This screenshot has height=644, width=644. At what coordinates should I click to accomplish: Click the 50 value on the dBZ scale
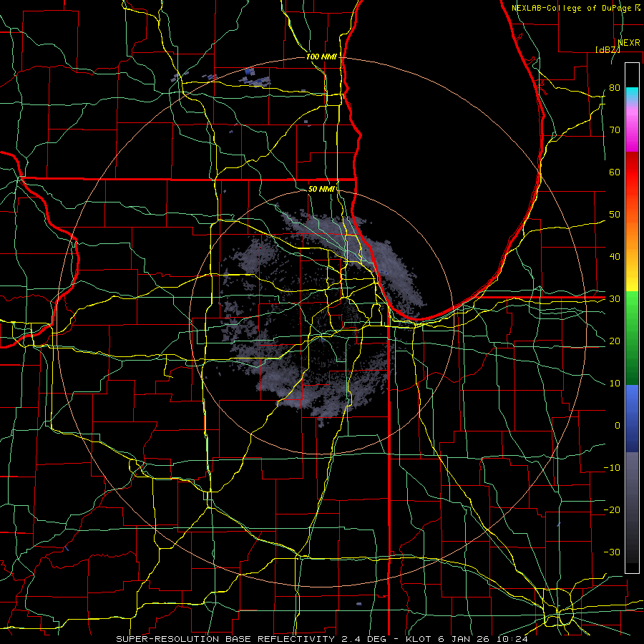[615, 215]
